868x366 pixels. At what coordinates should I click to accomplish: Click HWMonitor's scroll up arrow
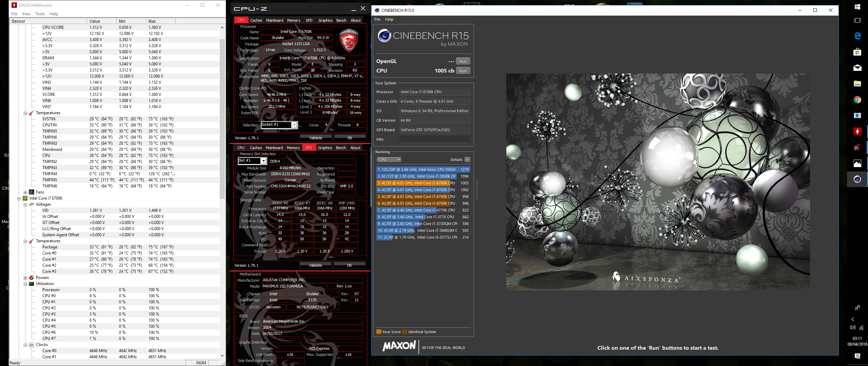pyautogui.click(x=222, y=27)
